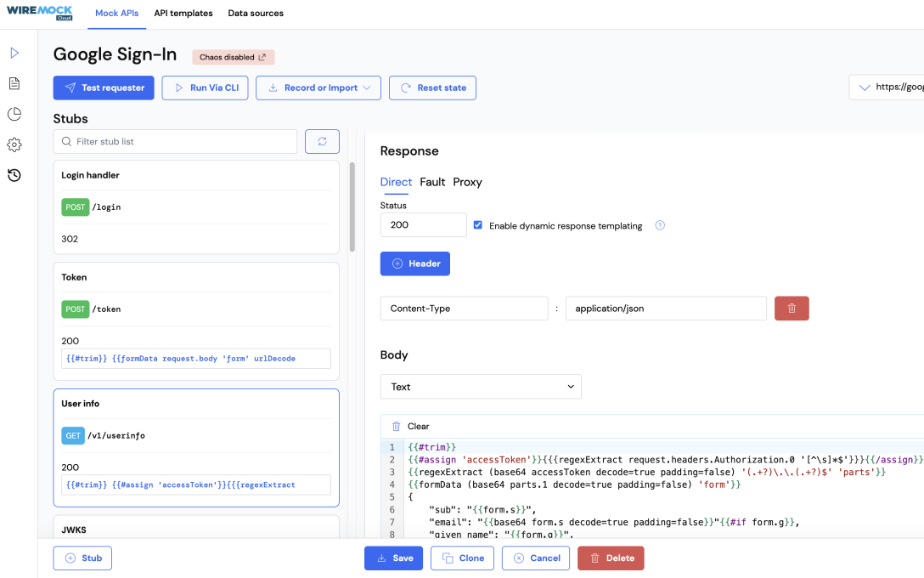Click the Cancel button

click(x=536, y=558)
